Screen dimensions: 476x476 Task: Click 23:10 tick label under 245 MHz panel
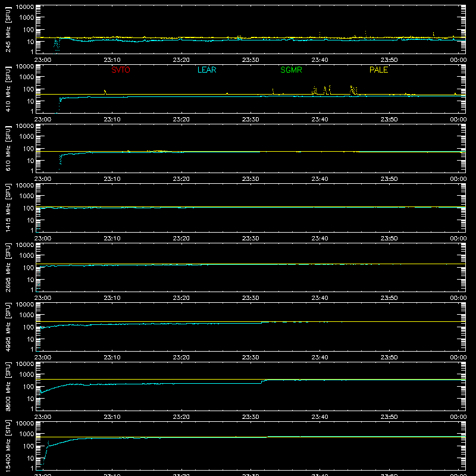click(x=112, y=60)
